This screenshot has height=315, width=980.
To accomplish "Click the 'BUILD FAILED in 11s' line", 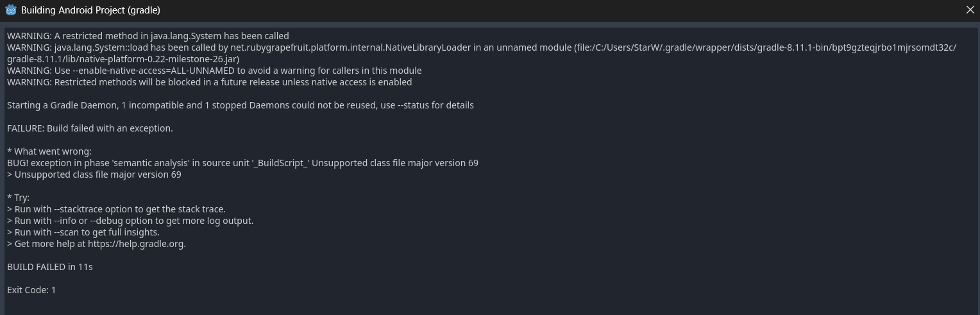I will [50, 267].
